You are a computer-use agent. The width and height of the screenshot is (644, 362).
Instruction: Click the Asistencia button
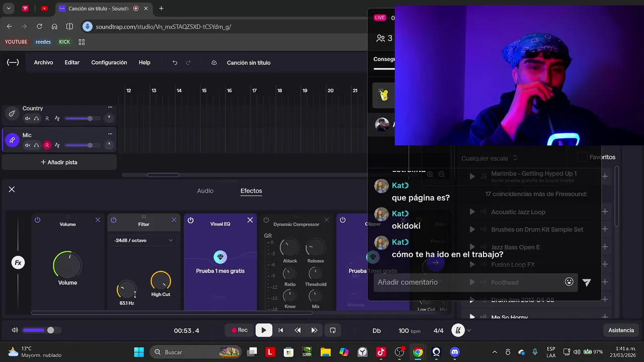pyautogui.click(x=621, y=330)
